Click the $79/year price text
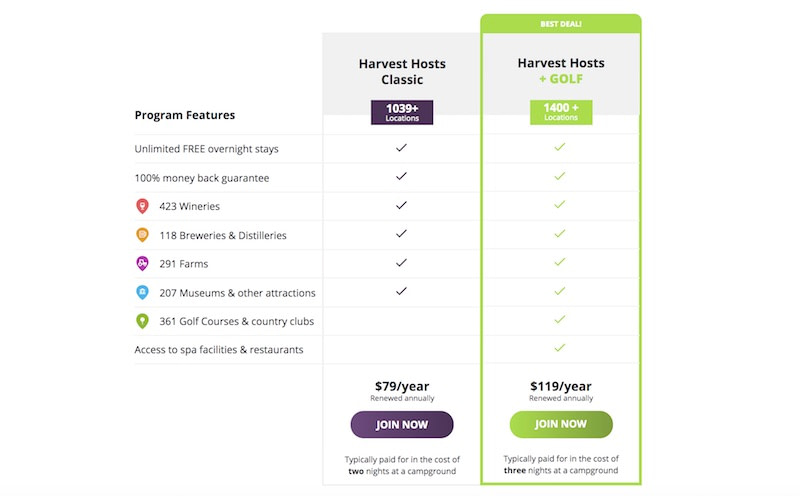Viewport: 800px width, 496px height. (402, 386)
